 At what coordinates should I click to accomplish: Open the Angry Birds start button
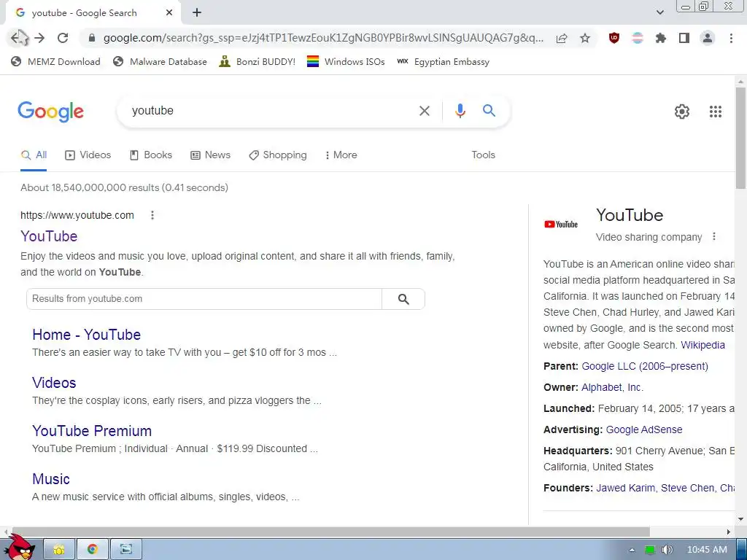pyautogui.click(x=20, y=548)
